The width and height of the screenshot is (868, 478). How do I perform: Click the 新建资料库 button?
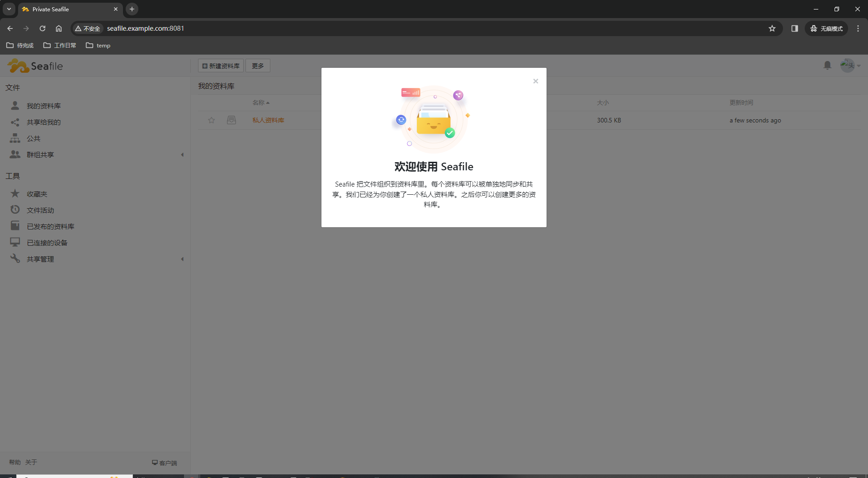tap(221, 66)
